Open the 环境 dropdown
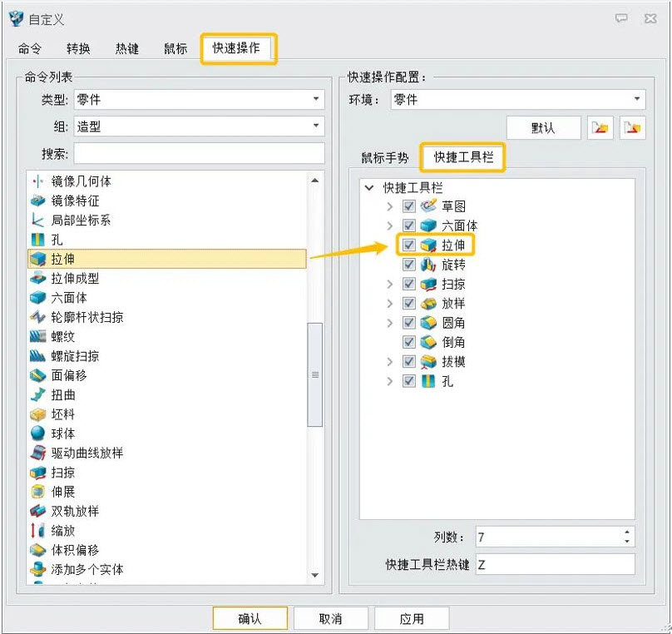Screen dimensions: 672x634 (x=517, y=100)
